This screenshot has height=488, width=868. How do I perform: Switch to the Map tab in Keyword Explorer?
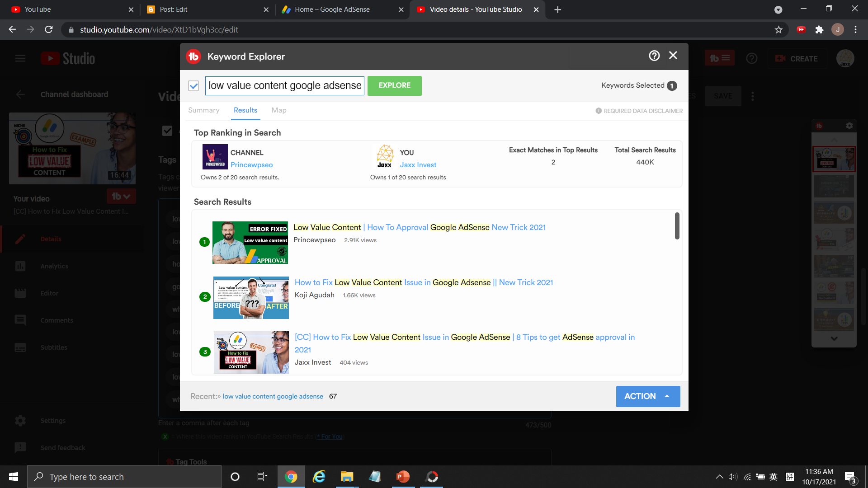279,110
